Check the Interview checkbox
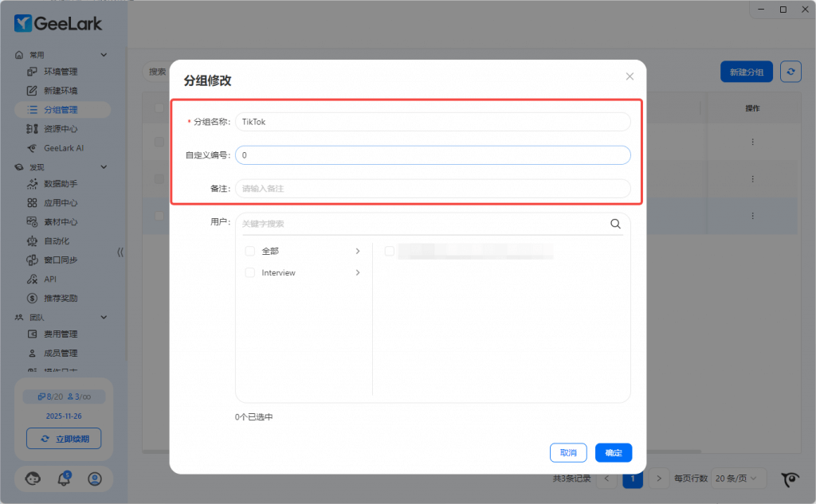This screenshot has height=504, width=816. pyautogui.click(x=250, y=272)
